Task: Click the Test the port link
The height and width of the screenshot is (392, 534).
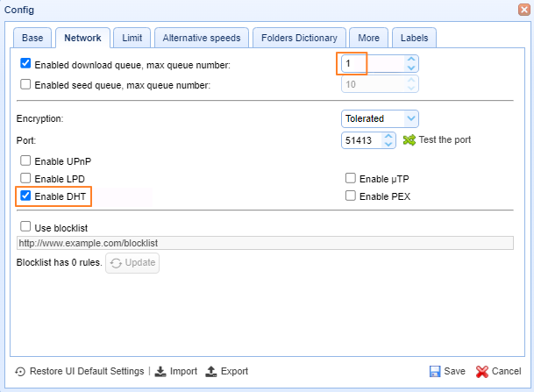Action: click(445, 140)
